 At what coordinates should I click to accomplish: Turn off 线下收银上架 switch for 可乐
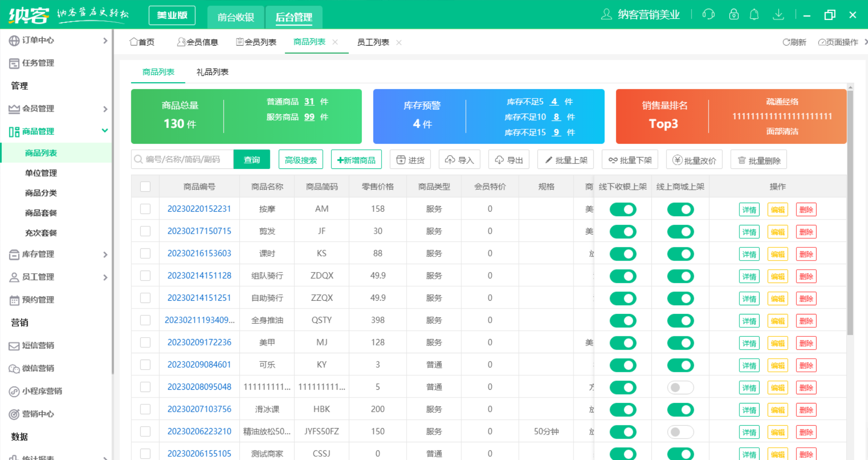point(623,365)
